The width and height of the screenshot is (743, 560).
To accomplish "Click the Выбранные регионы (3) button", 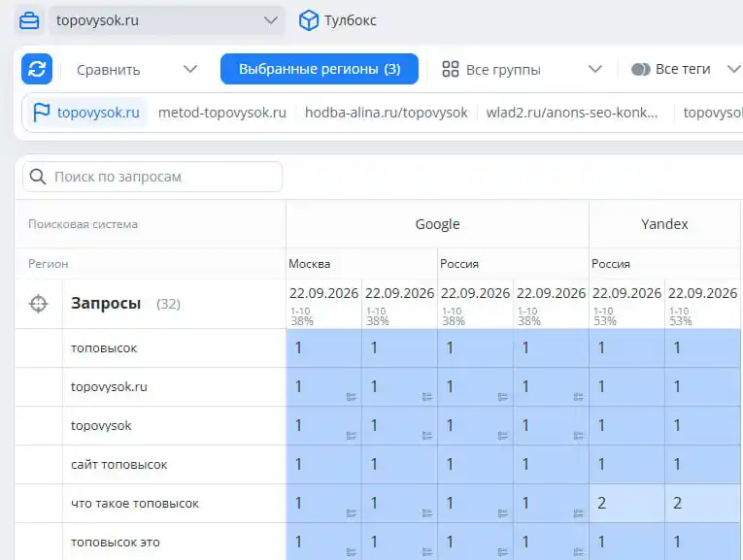I will (x=320, y=69).
